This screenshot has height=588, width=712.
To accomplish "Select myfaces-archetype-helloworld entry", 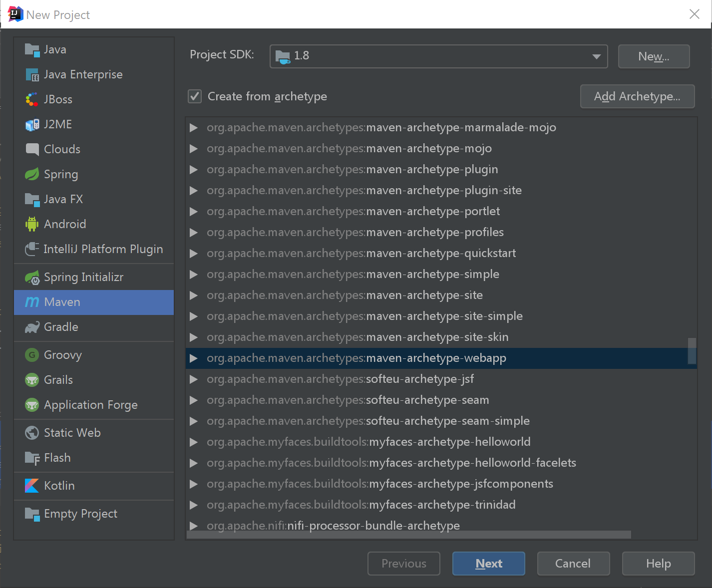I will pyautogui.click(x=441, y=442).
